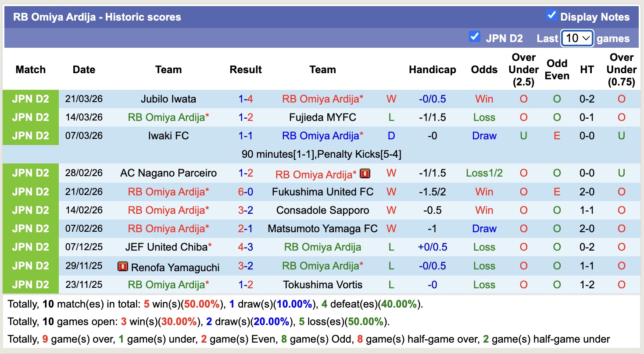
Task: Select the JPN D2 badge on the 23/11/25 row
Action: pyautogui.click(x=31, y=284)
